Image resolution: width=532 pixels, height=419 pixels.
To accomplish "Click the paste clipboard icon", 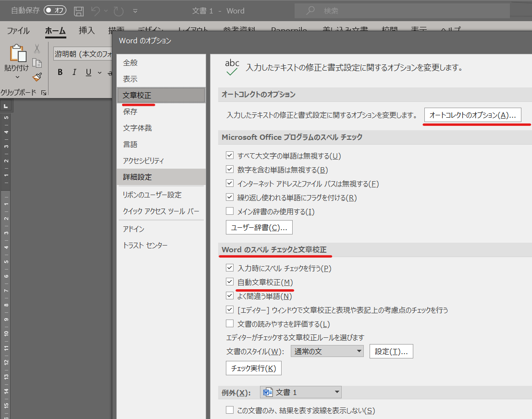I will [x=17, y=54].
